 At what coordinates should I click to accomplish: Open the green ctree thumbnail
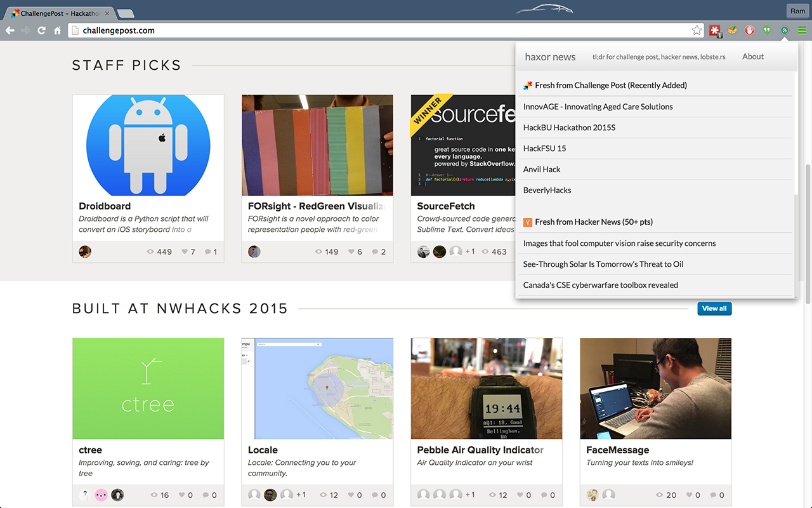[x=148, y=389]
